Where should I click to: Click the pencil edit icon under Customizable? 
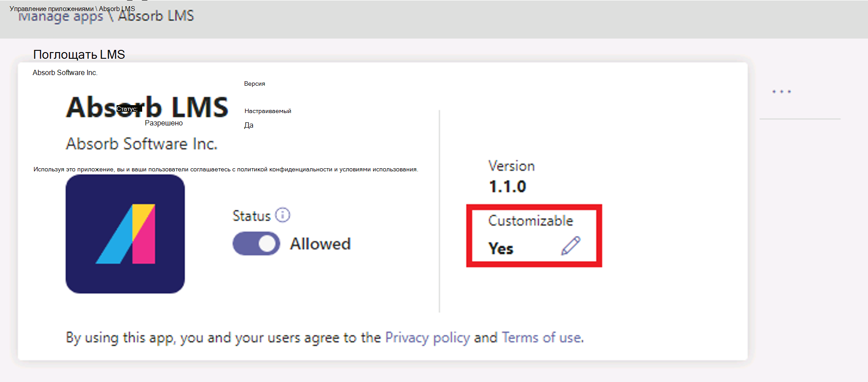(570, 246)
